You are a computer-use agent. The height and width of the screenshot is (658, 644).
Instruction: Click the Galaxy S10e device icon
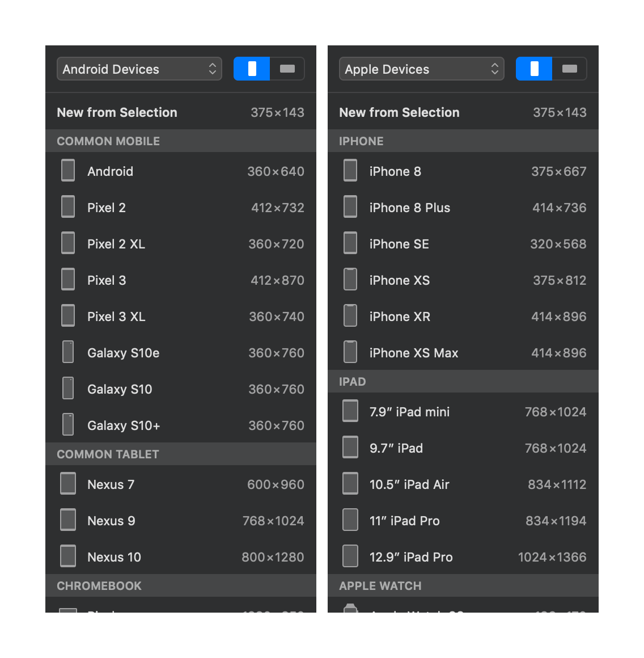click(x=68, y=352)
